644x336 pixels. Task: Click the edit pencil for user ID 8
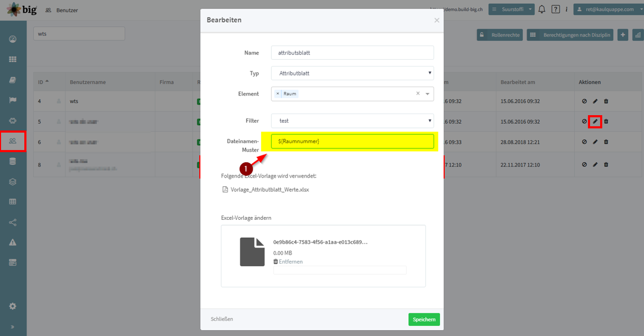pyautogui.click(x=595, y=165)
